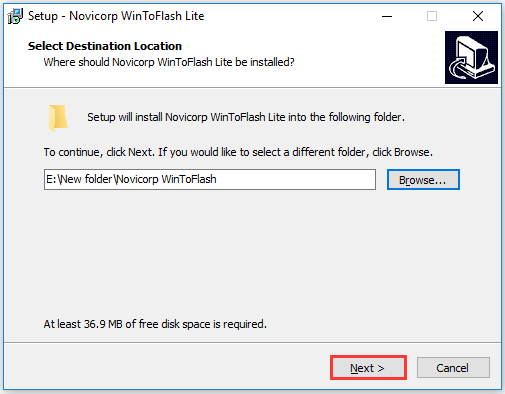Click the 'Where should Novicorp WinToFlash Lite be installed?' text
Image resolution: width=505 pixels, height=394 pixels.
[x=169, y=62]
